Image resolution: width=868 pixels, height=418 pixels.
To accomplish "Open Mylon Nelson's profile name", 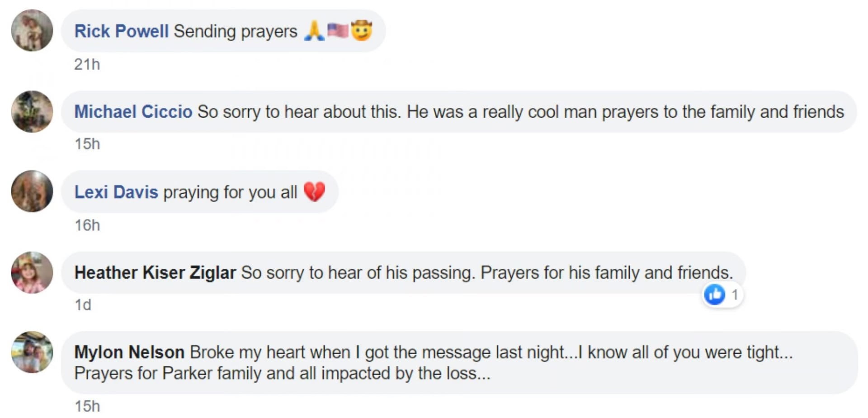I will [129, 352].
